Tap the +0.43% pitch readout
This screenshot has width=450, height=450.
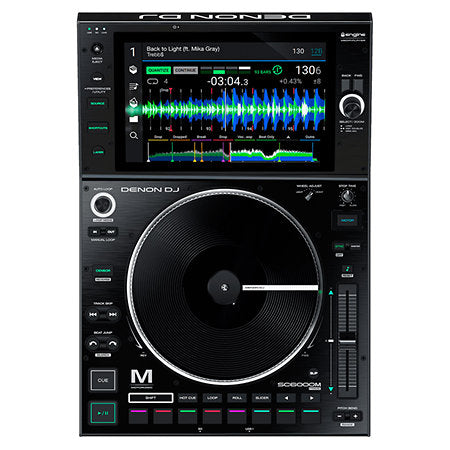[290, 81]
